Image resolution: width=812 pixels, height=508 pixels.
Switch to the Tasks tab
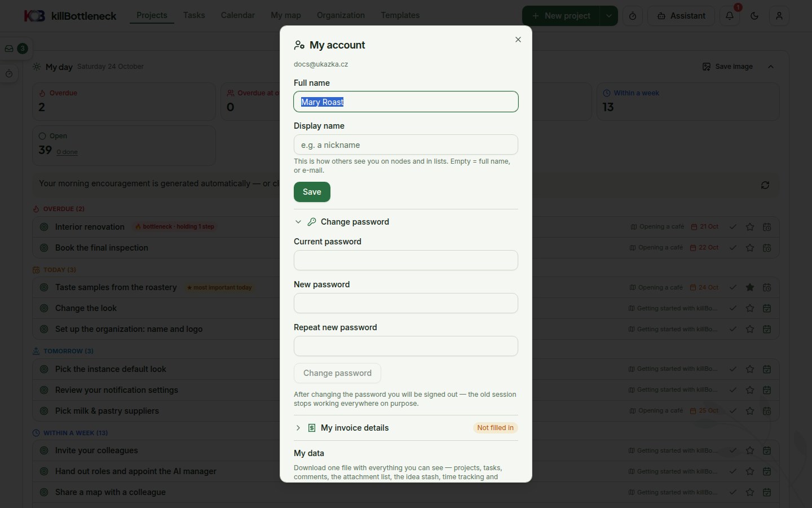coord(194,15)
